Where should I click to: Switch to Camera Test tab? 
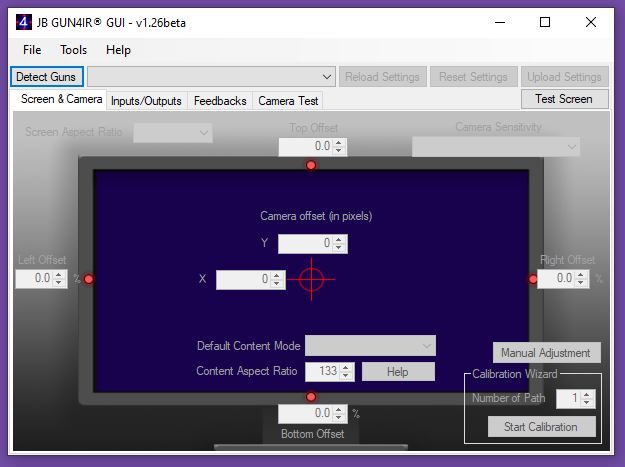(x=288, y=101)
